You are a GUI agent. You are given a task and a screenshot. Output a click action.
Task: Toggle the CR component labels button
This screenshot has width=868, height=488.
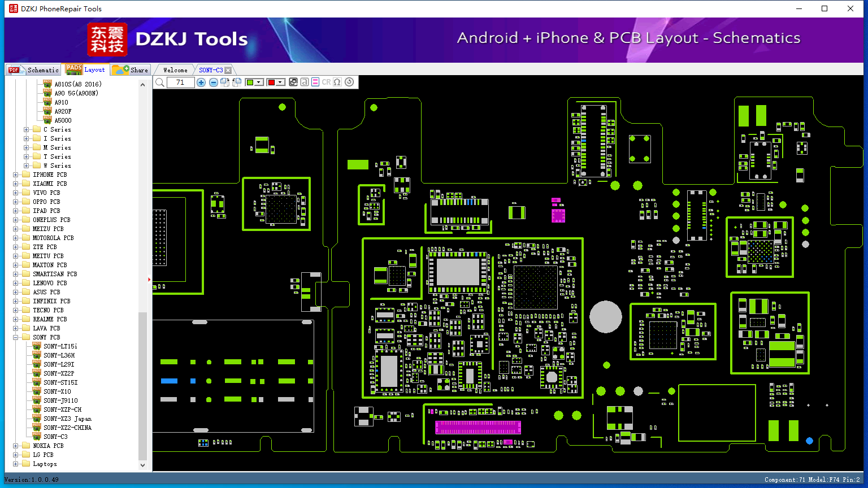(326, 82)
